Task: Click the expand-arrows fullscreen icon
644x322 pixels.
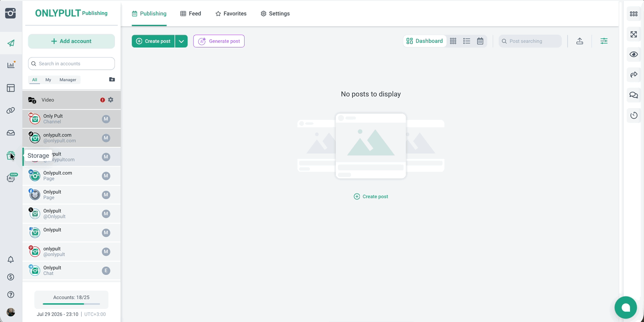Action: (x=634, y=34)
